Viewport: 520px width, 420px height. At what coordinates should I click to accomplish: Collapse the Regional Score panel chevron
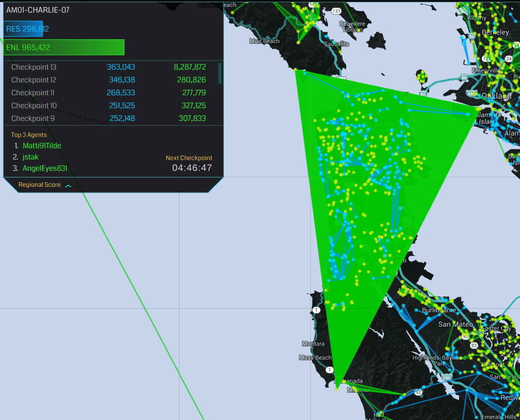tap(68, 186)
